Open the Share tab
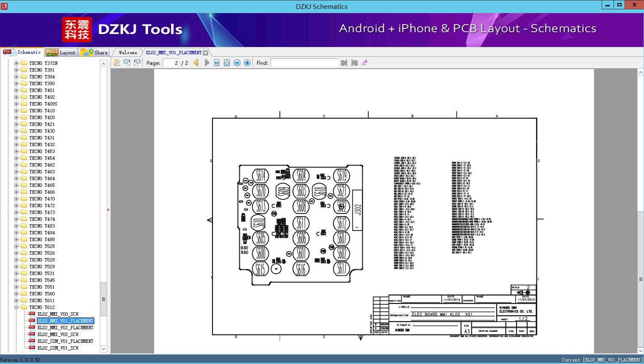The width and height of the screenshot is (644, 364). click(94, 53)
